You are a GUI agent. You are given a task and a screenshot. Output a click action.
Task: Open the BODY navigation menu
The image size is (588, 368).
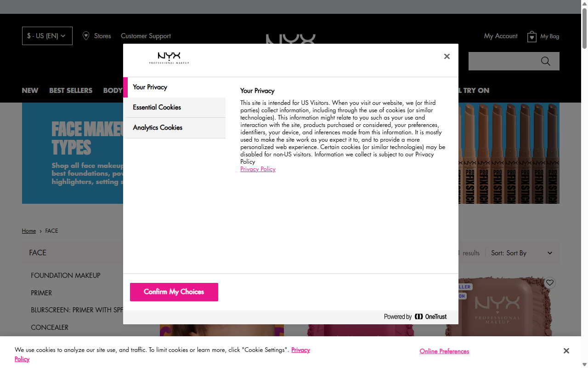pyautogui.click(x=113, y=91)
